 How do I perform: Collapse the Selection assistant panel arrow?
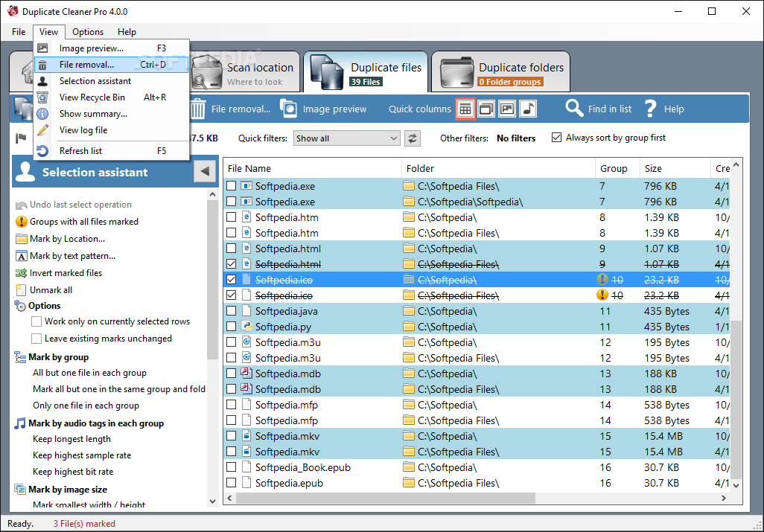coord(205,171)
